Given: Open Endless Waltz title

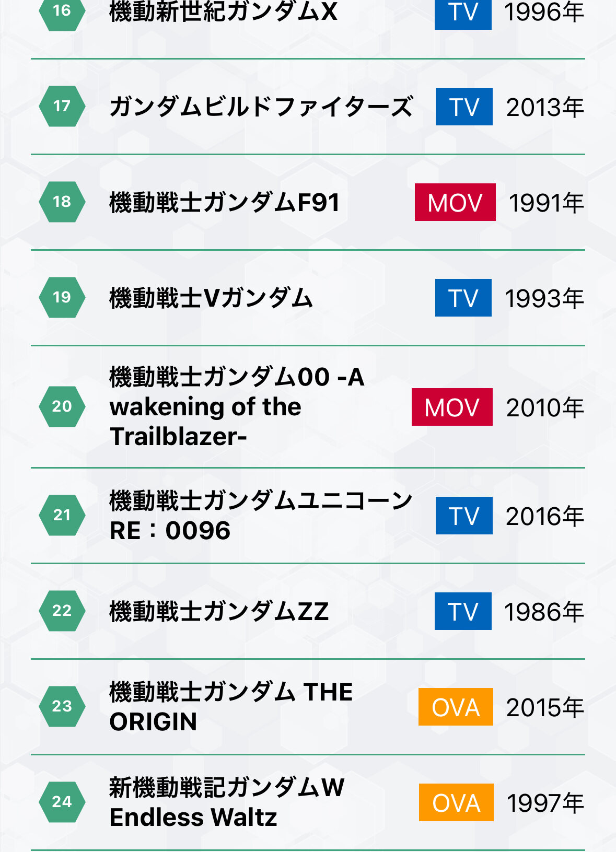Looking at the screenshot, I should 227,802.
